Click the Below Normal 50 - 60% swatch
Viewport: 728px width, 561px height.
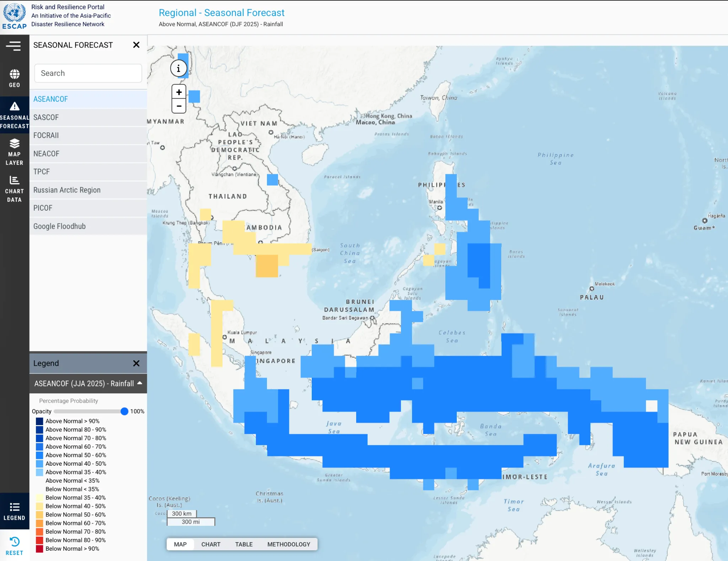click(39, 515)
